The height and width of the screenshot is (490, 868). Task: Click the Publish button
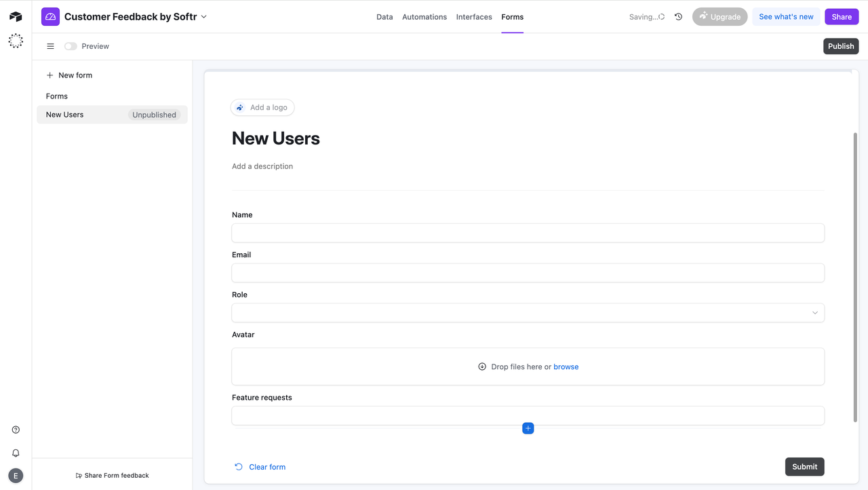coord(840,45)
